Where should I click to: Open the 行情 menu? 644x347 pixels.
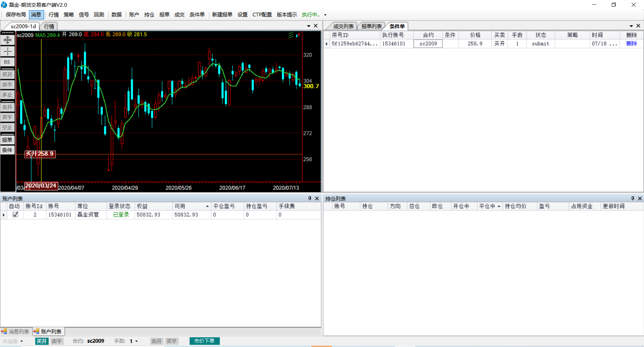point(54,15)
